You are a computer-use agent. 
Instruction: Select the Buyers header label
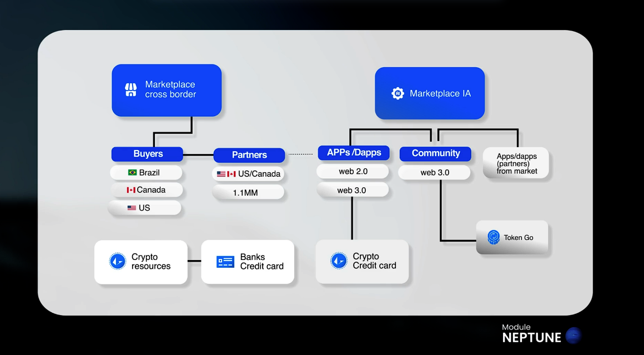tap(148, 154)
